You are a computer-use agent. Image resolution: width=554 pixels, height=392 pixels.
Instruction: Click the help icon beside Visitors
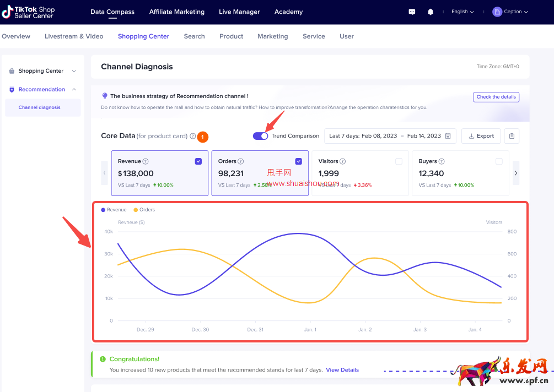point(342,161)
